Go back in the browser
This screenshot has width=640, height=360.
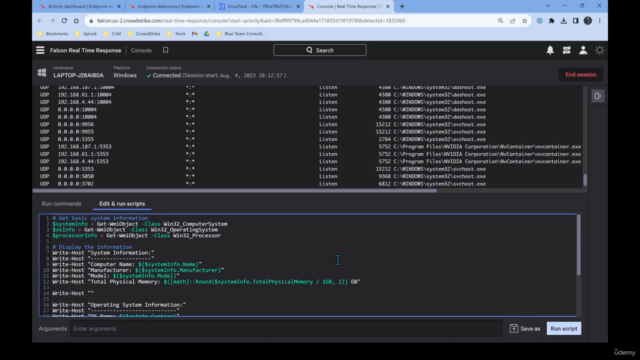[x=40, y=20]
